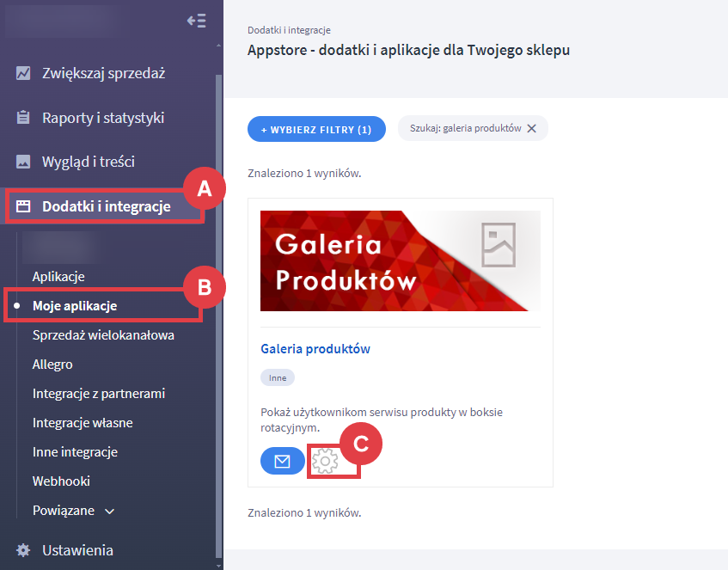The width and height of the screenshot is (728, 570).
Task: Open the Aplikacje menu item
Action: (58, 276)
